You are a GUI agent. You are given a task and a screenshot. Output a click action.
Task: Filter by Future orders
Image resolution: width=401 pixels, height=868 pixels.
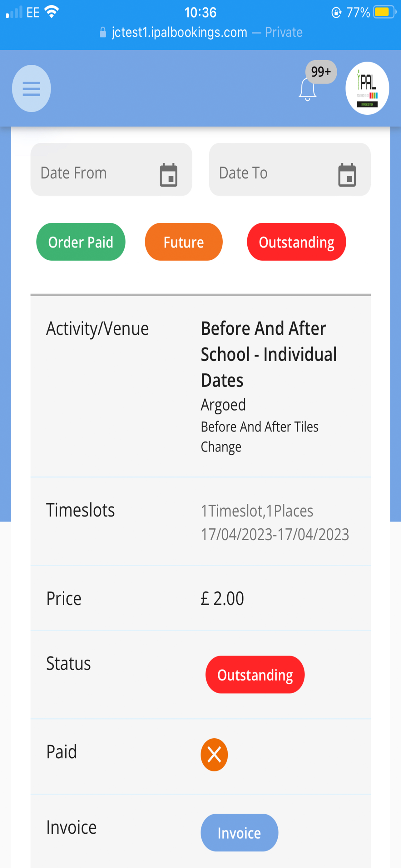click(184, 242)
